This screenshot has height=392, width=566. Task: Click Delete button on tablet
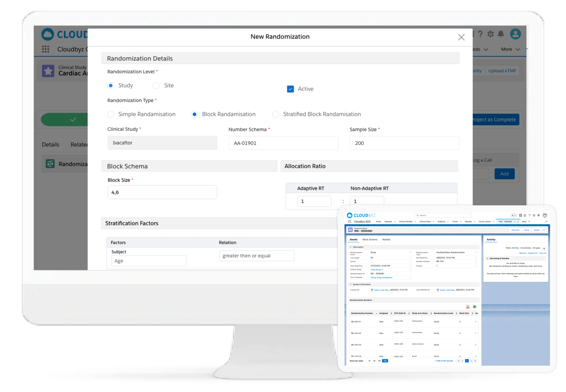click(536, 230)
